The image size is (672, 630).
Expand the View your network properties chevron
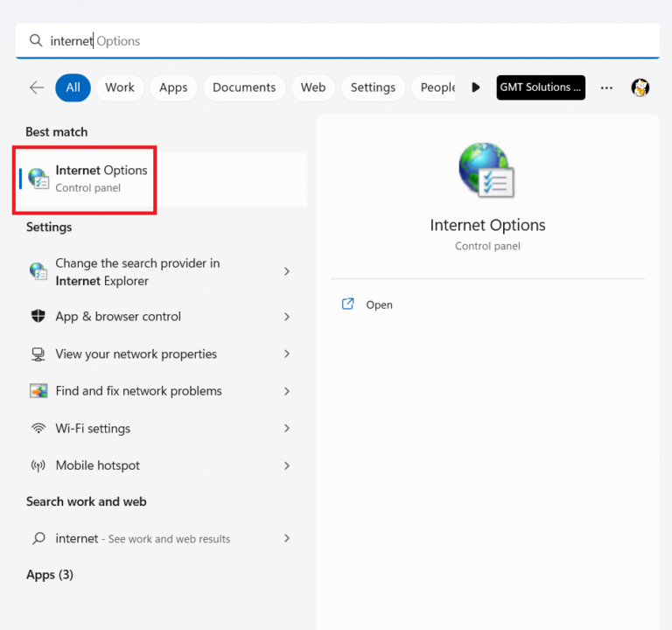(x=287, y=354)
